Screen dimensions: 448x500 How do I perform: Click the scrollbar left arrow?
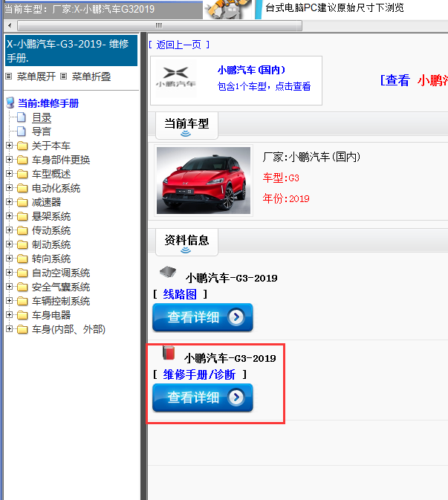(x=10, y=25)
